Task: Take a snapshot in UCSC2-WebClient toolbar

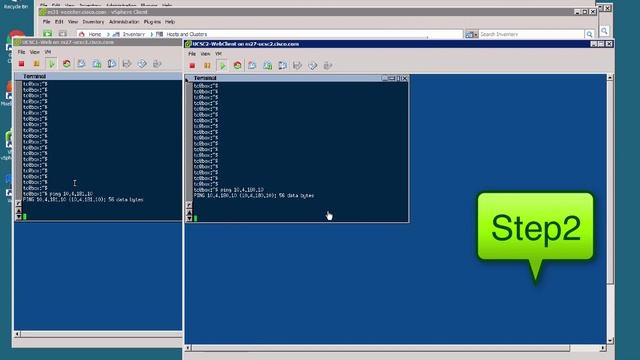Action: coord(252,65)
